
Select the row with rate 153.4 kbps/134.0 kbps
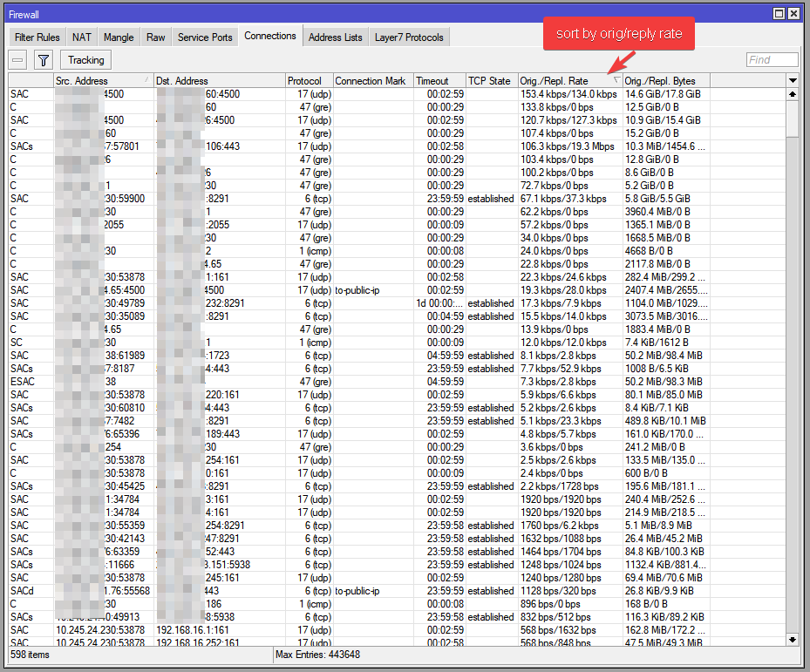pyautogui.click(x=397, y=94)
